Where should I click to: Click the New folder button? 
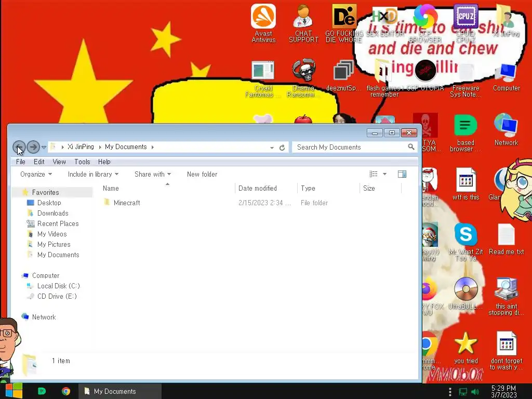click(x=202, y=174)
